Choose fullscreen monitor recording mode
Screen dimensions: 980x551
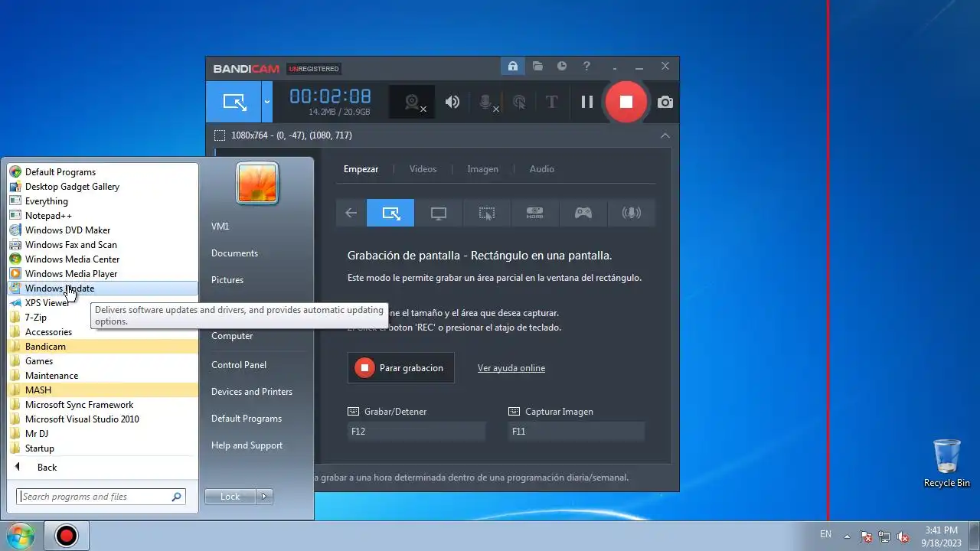coord(439,213)
